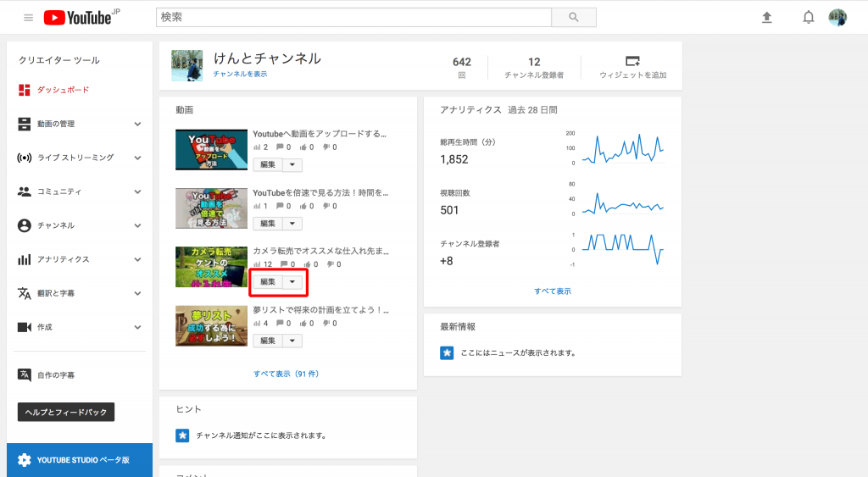Select ダッシュボード in the sidebar
Viewport: 868px width, 477px height.
(x=63, y=90)
